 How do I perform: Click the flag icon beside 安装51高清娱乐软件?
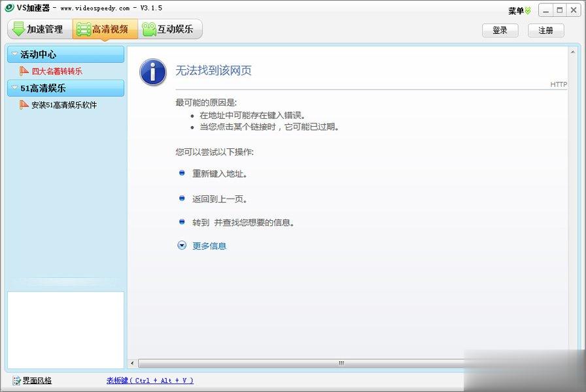[24, 105]
